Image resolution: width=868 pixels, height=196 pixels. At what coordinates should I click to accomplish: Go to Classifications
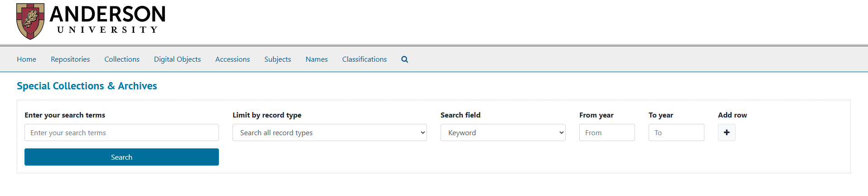click(x=364, y=59)
